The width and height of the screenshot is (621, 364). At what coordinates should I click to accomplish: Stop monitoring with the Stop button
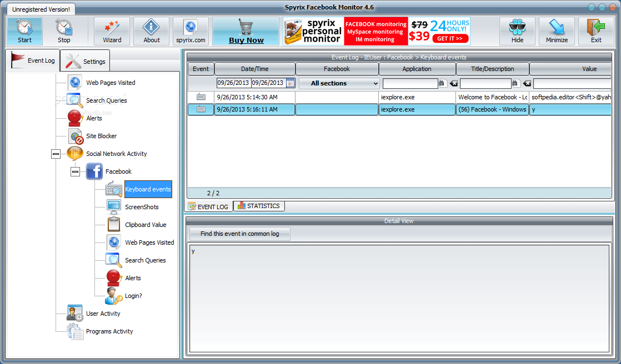(64, 31)
